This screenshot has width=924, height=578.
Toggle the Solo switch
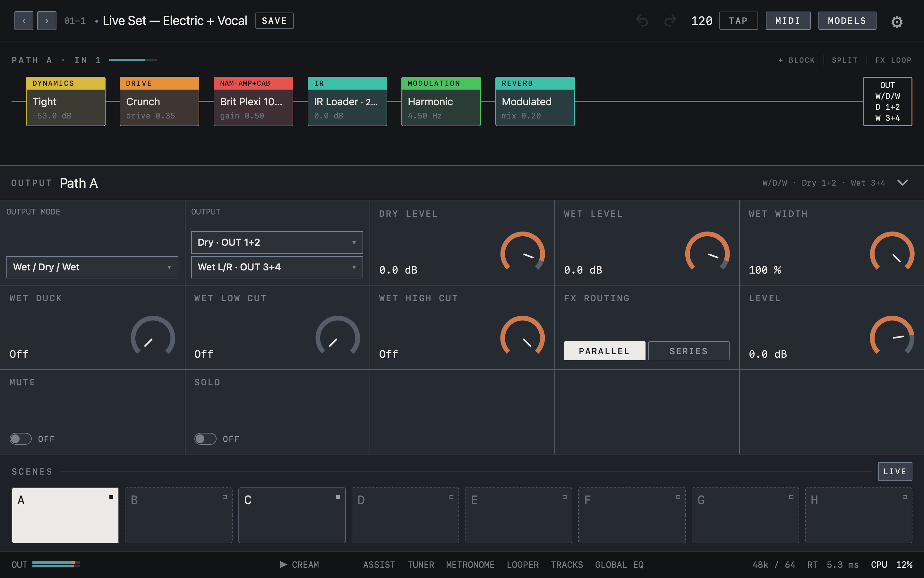click(x=205, y=438)
